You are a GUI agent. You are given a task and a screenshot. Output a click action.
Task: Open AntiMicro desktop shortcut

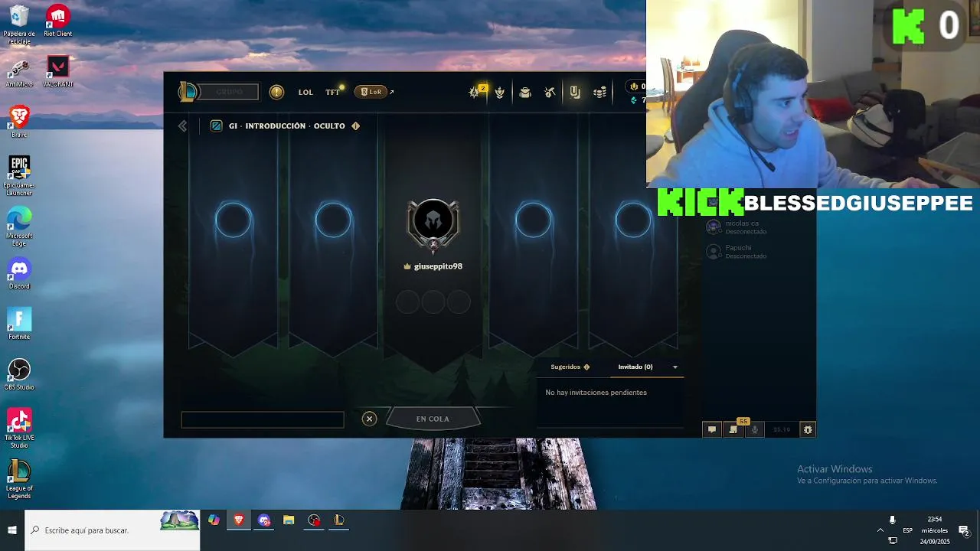coord(19,73)
